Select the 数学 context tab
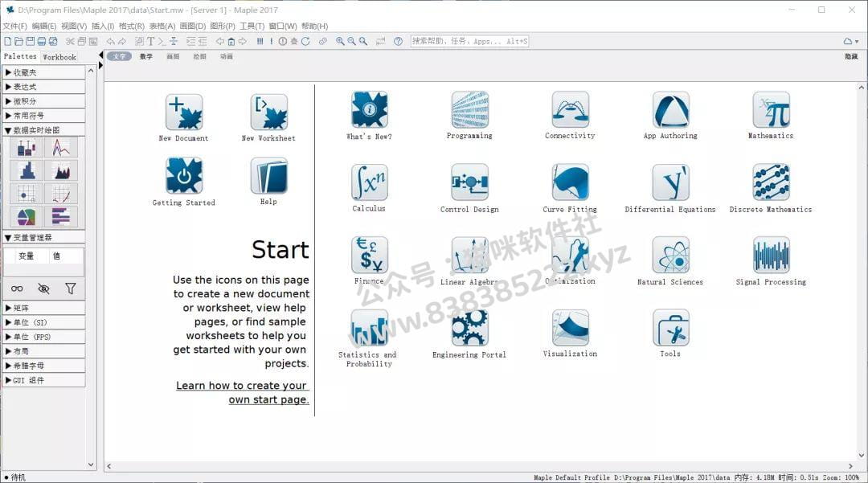Screen dimensions: 868x483 146,56
